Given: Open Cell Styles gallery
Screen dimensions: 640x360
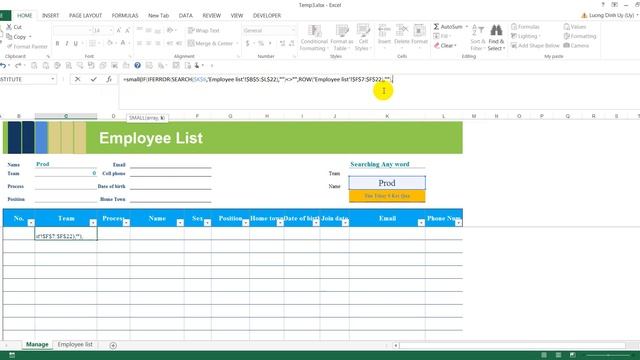Looking at the screenshot, I should coord(363,38).
